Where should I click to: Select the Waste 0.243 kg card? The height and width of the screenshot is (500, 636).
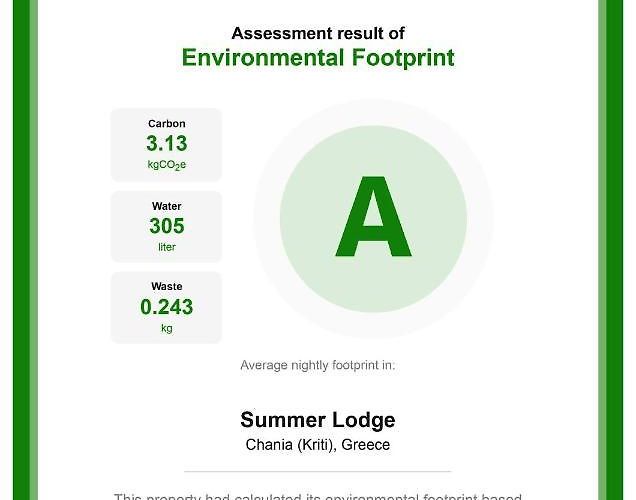(x=166, y=307)
